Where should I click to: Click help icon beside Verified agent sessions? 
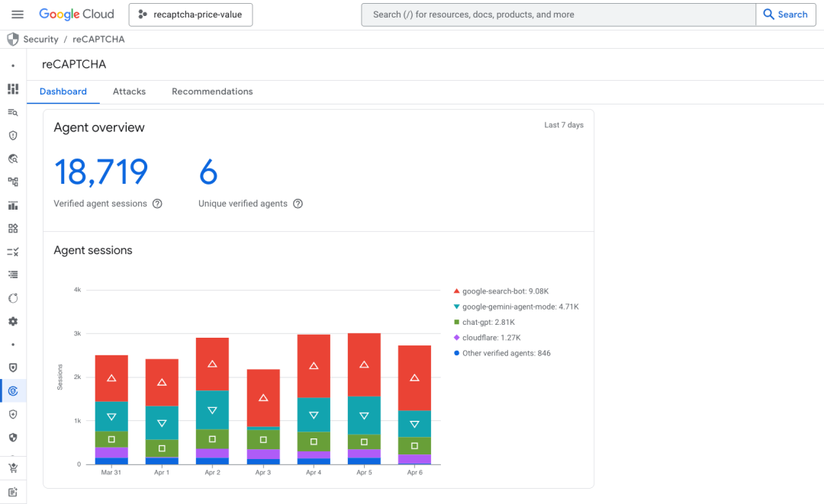tap(157, 204)
